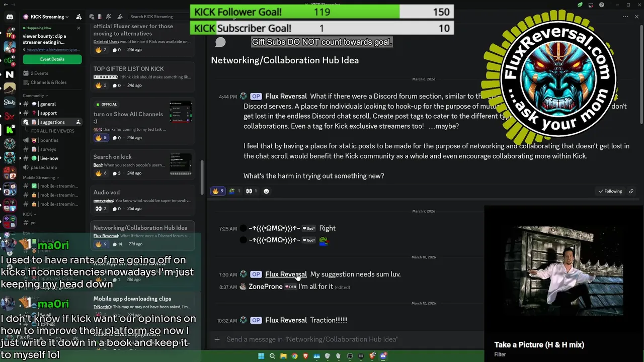The image size is (644, 362).
Task: Click invite icon on suggestions channel row
Action: click(x=78, y=122)
